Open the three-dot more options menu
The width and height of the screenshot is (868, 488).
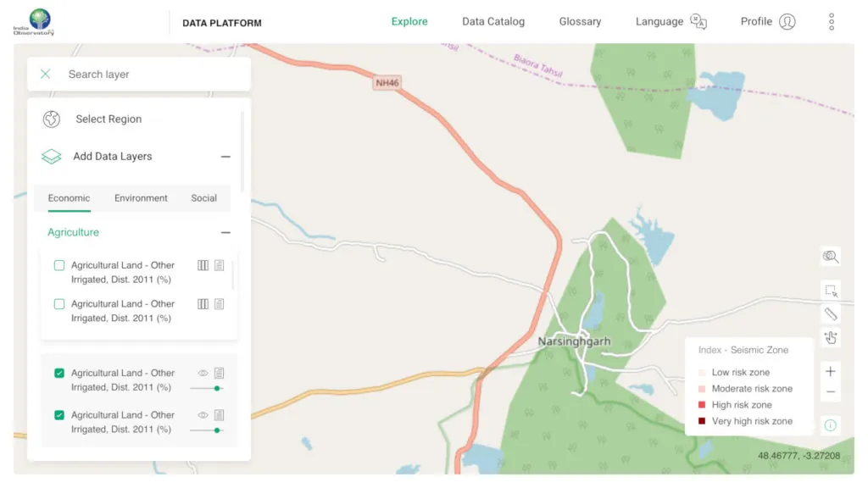832,21
